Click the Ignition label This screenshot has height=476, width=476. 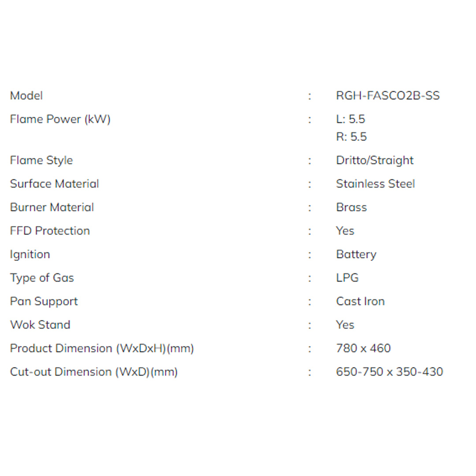click(x=30, y=254)
